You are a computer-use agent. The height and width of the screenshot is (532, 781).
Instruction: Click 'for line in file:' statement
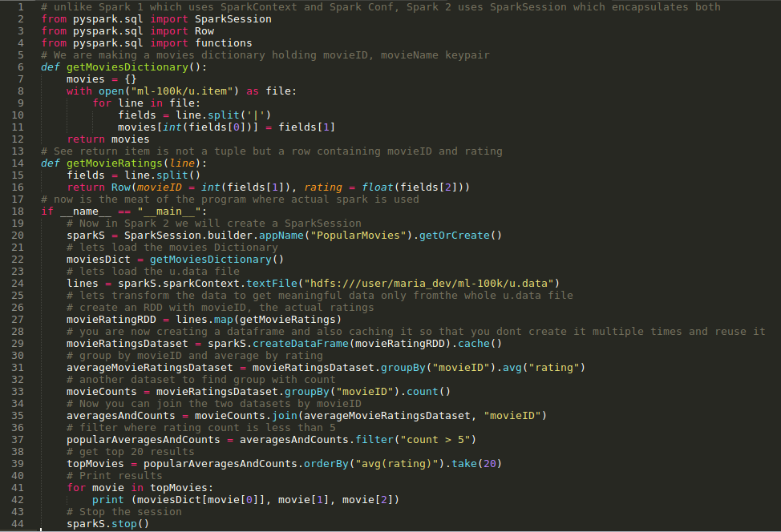tap(147, 103)
